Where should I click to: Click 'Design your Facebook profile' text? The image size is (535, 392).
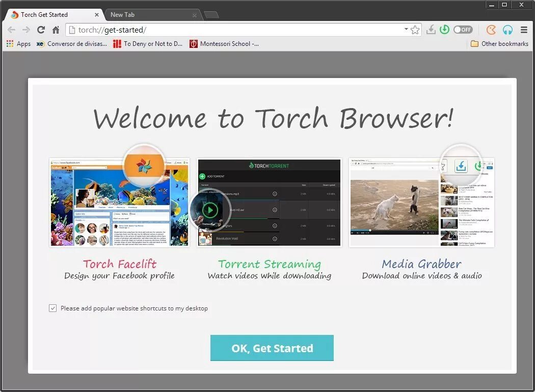pyautogui.click(x=119, y=276)
